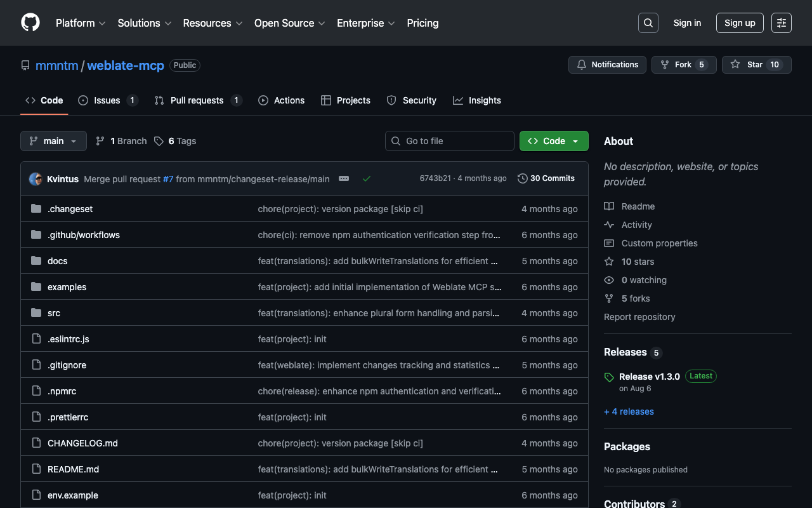This screenshot has width=812, height=508.
Task: Click the green check status icon
Action: pos(367,179)
